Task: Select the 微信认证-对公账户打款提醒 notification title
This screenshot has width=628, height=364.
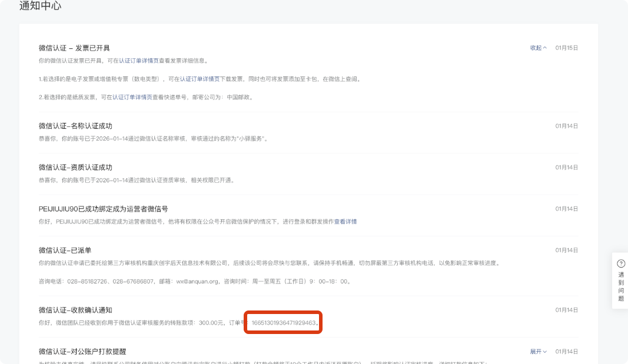Action: 82,352
